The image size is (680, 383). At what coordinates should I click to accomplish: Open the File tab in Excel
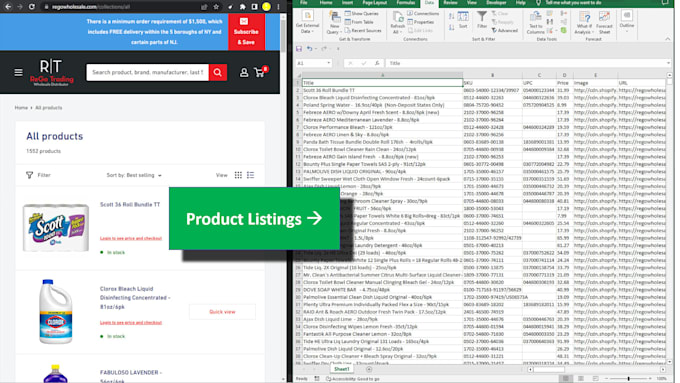click(304, 3)
